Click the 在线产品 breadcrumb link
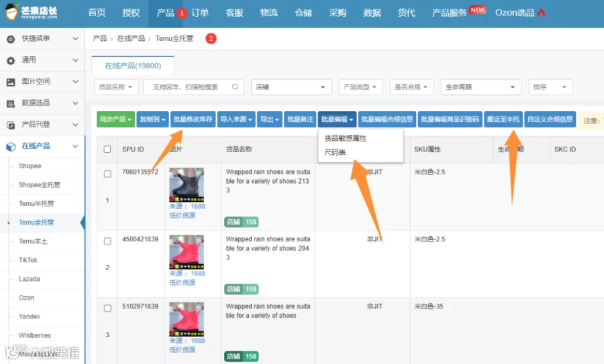The width and height of the screenshot is (604, 364). [131, 38]
